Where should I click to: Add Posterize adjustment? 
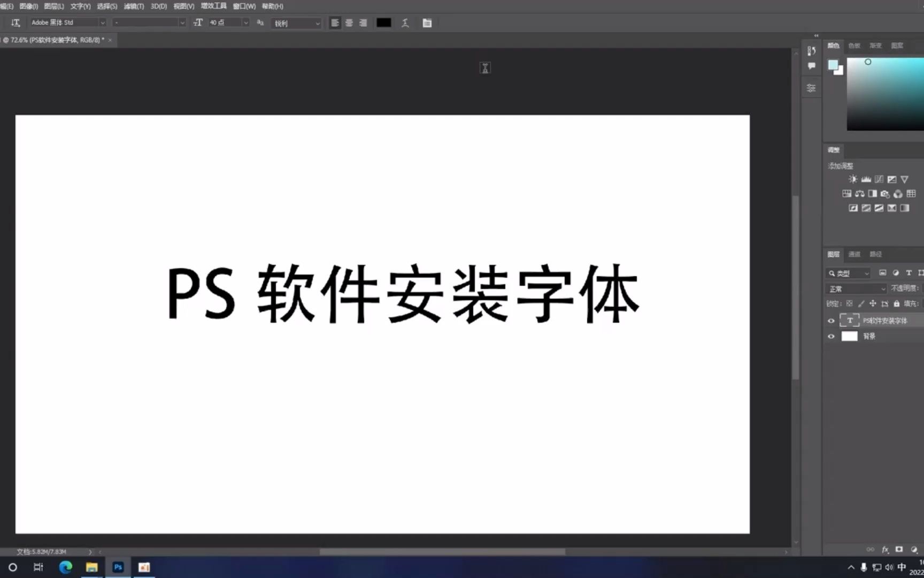(x=866, y=208)
